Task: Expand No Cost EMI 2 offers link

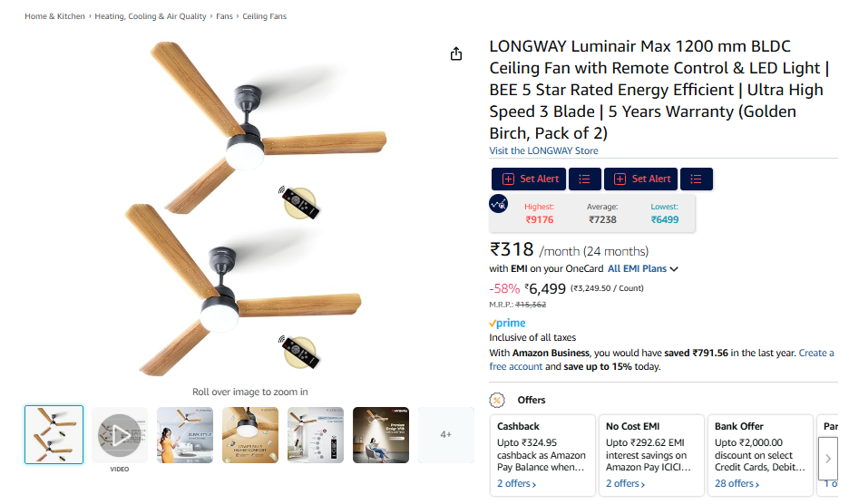Action: coord(625,484)
